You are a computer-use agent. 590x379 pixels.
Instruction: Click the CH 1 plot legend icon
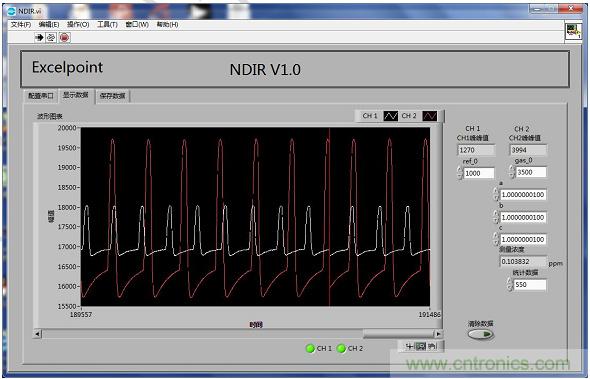pyautogui.click(x=391, y=116)
